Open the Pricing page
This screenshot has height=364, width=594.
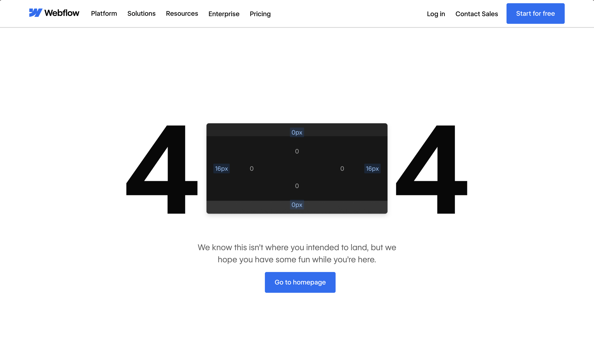[x=260, y=14]
